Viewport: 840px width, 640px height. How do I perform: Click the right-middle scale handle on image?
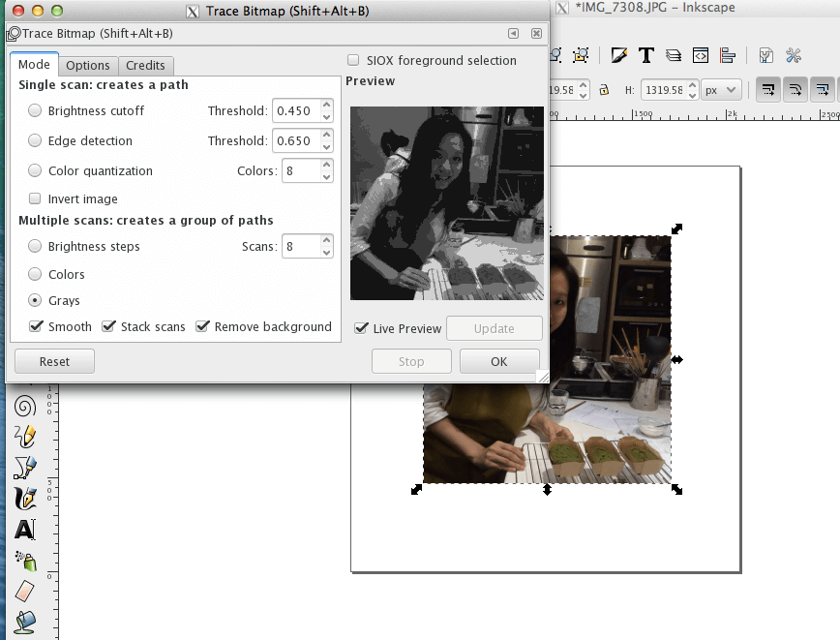[676, 359]
